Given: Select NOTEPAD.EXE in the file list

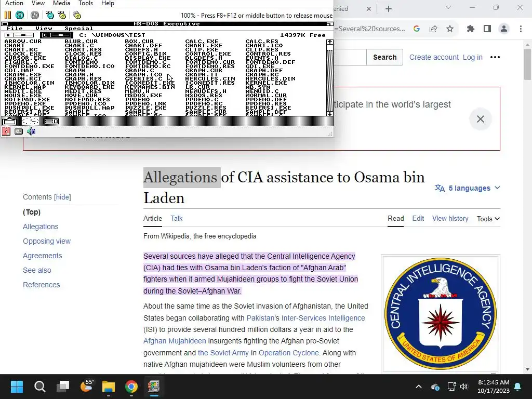Looking at the screenshot, I should 27,99.
